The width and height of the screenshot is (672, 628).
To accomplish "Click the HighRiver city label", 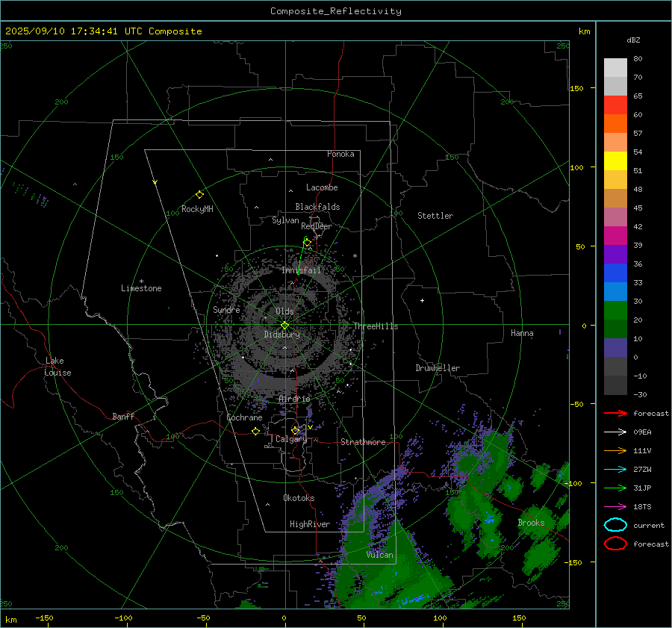I will [x=310, y=524].
